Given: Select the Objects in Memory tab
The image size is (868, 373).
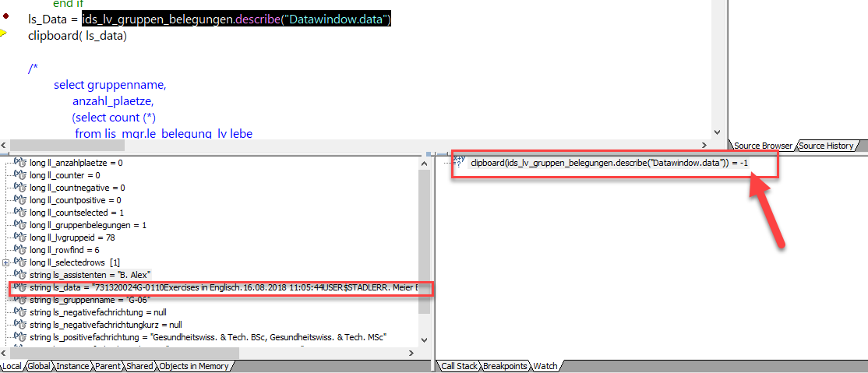Looking at the screenshot, I should pyautogui.click(x=194, y=366).
